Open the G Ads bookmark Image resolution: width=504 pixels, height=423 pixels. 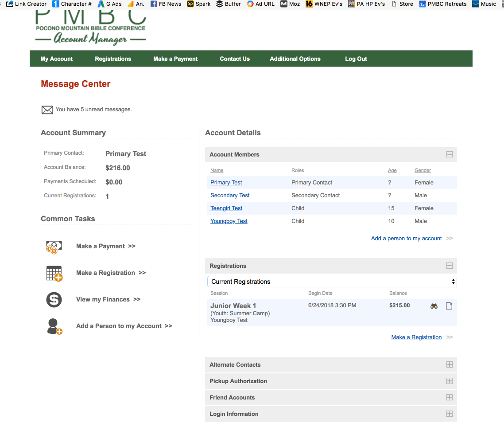click(x=109, y=4)
